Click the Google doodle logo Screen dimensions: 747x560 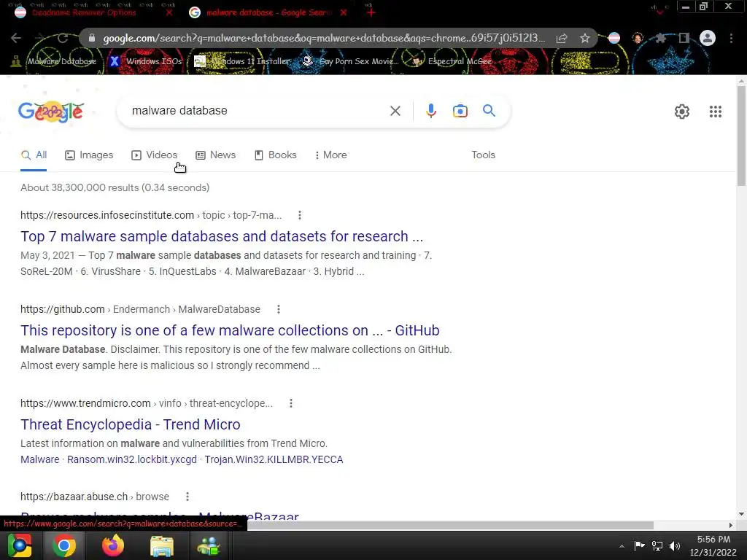click(x=51, y=112)
